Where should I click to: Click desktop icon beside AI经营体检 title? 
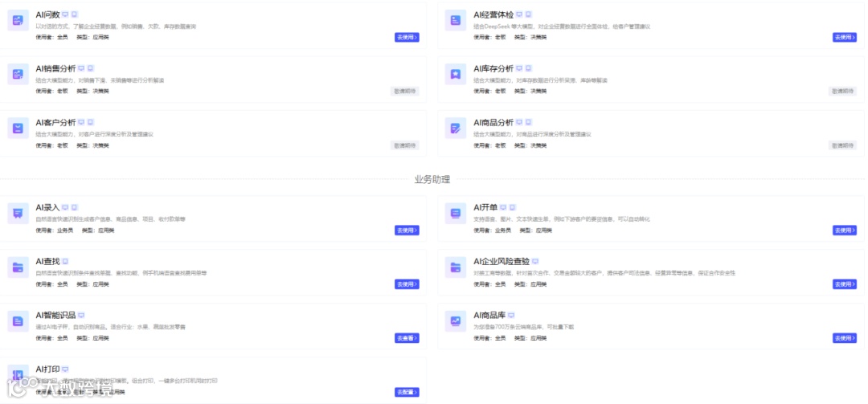click(x=519, y=15)
